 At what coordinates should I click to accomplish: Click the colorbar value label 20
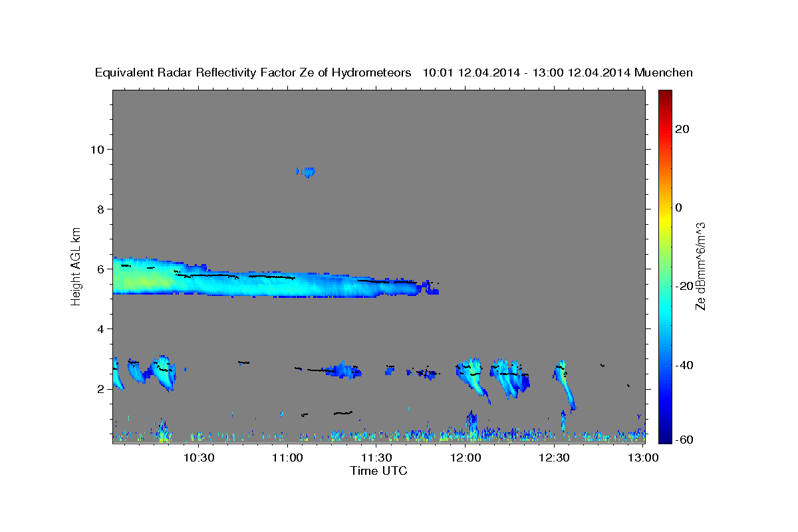(x=682, y=129)
